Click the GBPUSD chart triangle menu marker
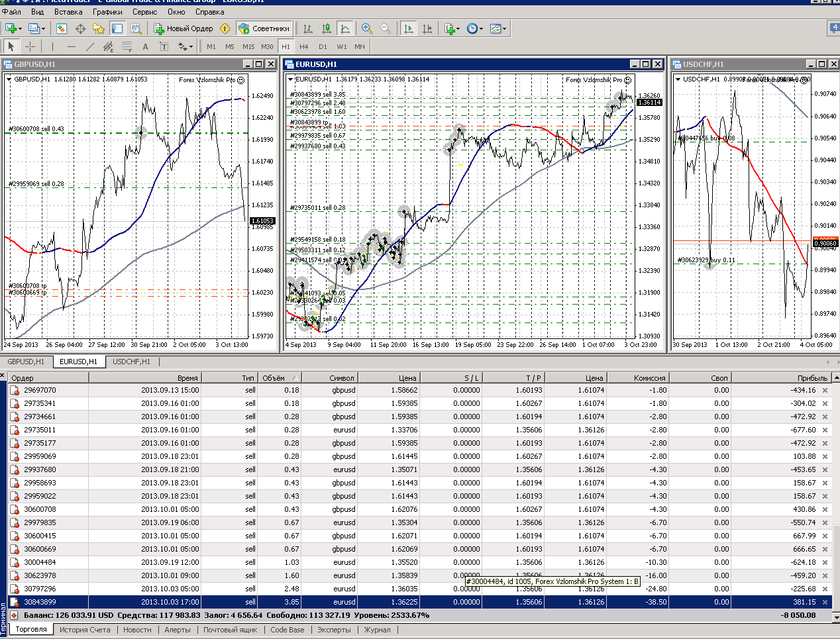 pos(9,79)
